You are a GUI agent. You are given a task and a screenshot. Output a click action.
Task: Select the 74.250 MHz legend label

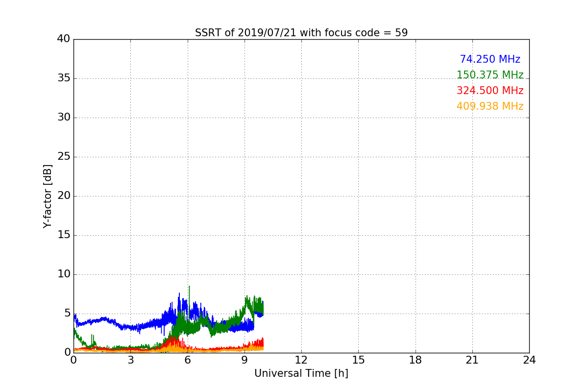tap(490, 59)
